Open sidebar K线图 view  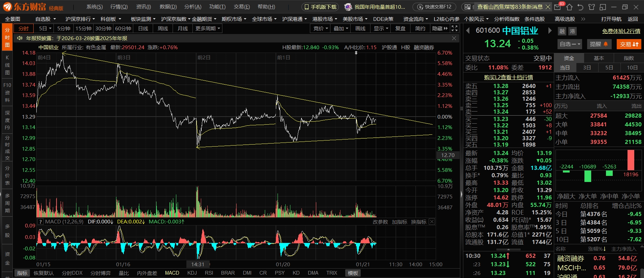pyautogui.click(x=7, y=65)
